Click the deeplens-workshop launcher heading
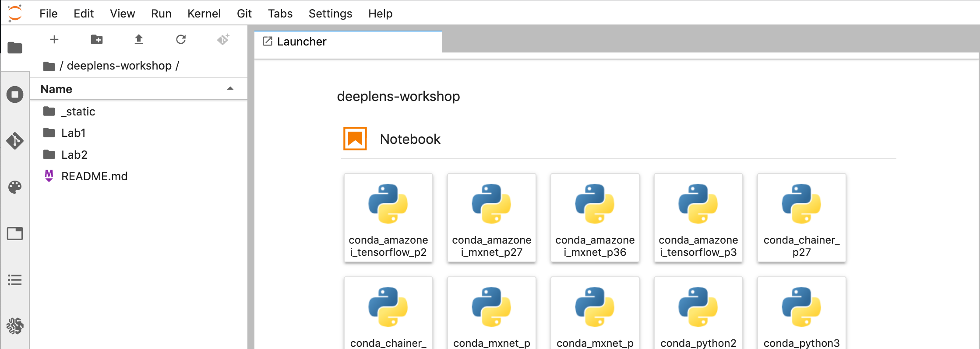 pos(398,96)
